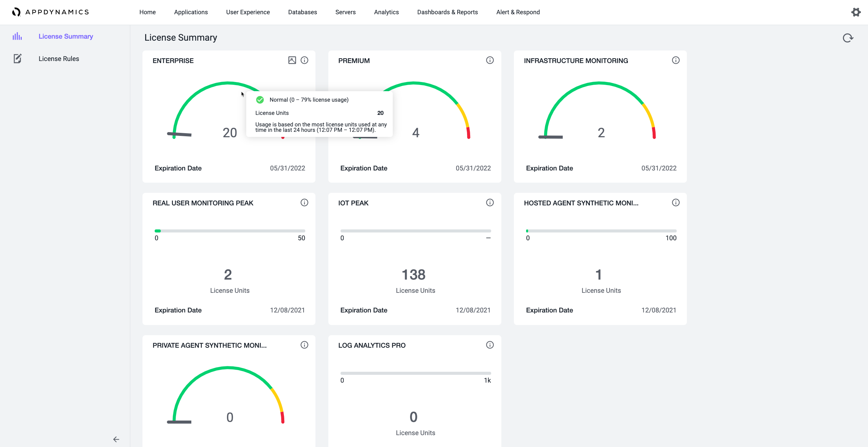Click the LOG ANALYTICS PRO title

click(372, 345)
